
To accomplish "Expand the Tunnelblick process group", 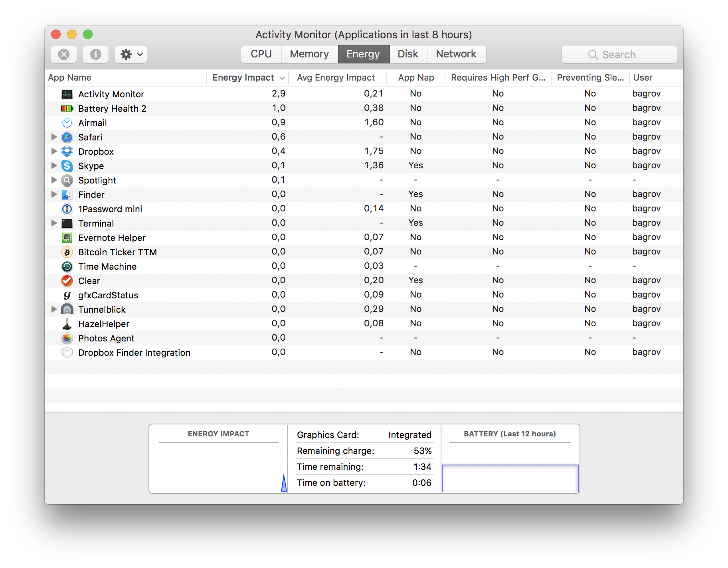I will pos(54,309).
